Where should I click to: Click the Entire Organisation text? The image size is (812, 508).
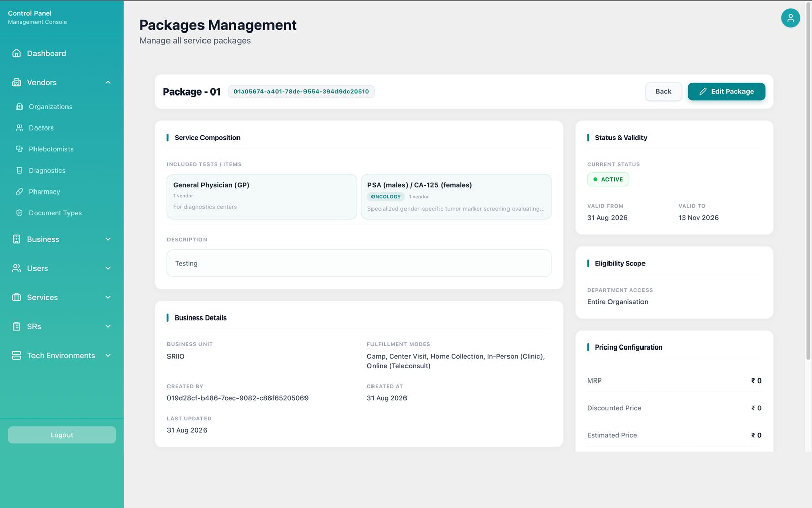click(x=618, y=302)
